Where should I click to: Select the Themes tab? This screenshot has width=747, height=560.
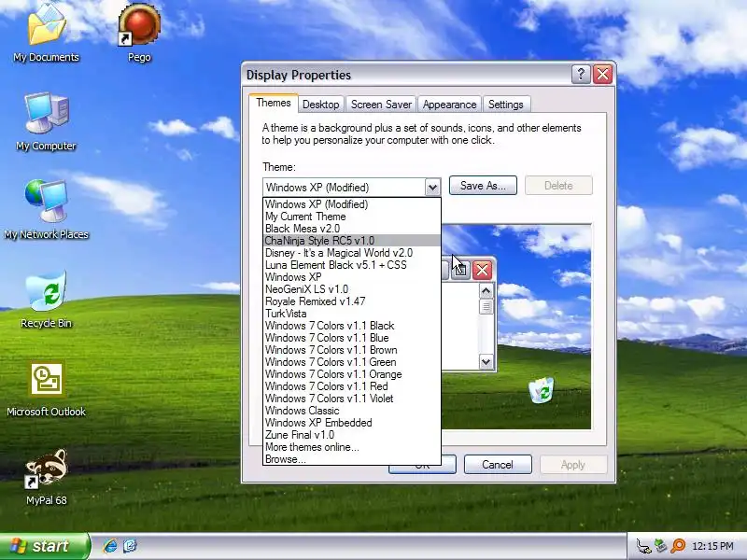[x=274, y=103]
